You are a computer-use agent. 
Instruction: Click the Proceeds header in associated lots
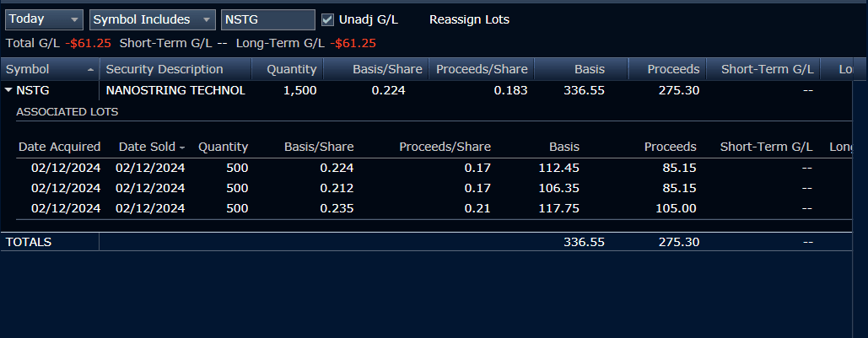(670, 147)
